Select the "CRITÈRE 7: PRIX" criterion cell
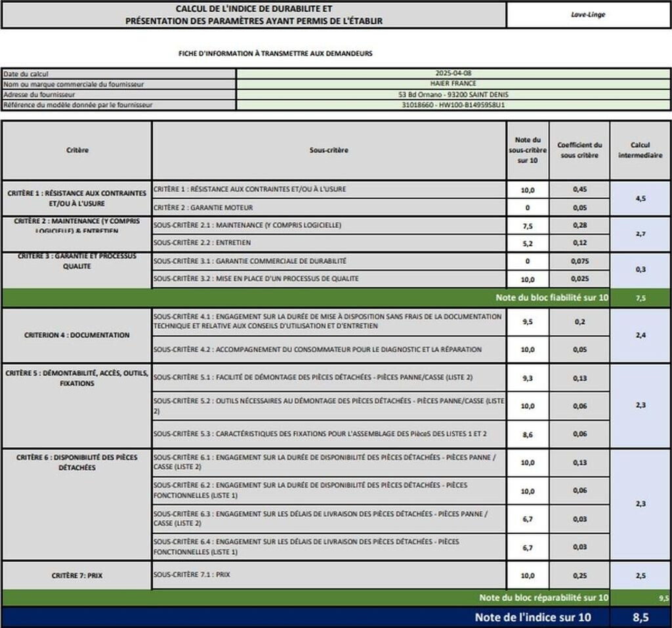 pyautogui.click(x=77, y=576)
